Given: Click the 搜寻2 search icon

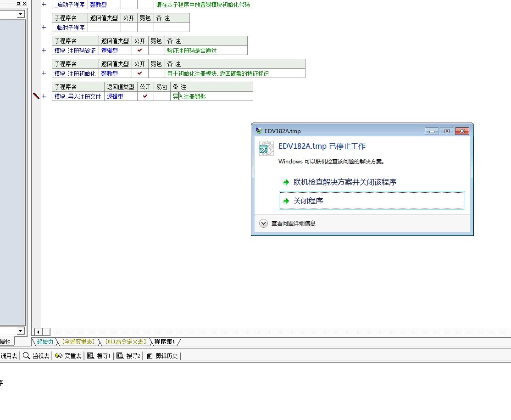Looking at the screenshot, I should 120,356.
